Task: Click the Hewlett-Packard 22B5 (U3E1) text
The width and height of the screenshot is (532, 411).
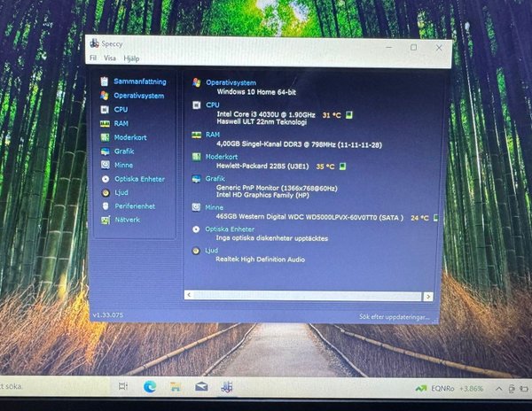Action: (262, 166)
